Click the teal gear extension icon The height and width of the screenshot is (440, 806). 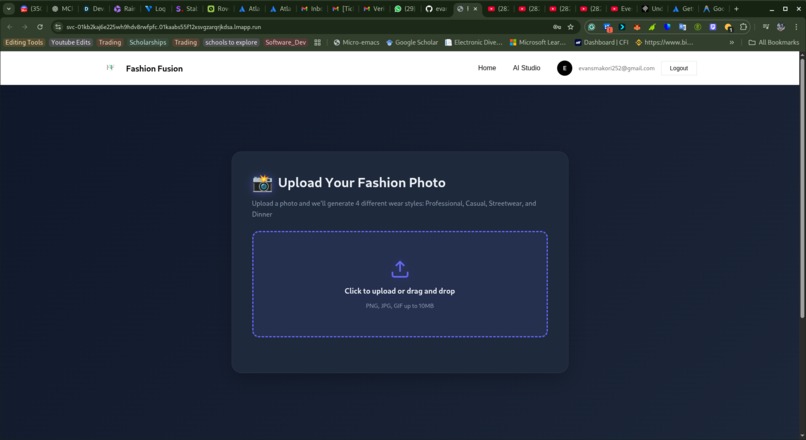(x=592, y=27)
